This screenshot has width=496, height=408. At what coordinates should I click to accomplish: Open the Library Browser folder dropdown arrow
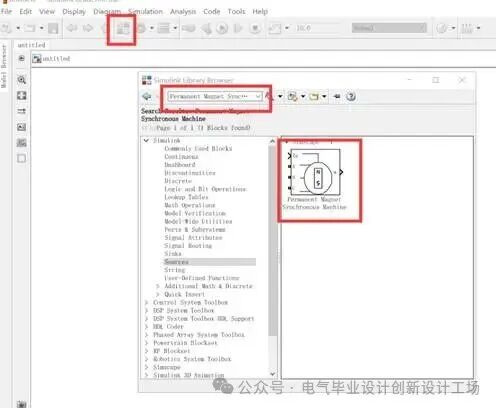tap(324, 97)
